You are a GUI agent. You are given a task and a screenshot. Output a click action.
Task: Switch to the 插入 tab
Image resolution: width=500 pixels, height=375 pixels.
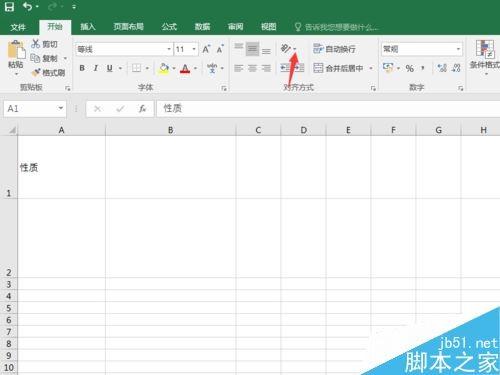[88, 27]
